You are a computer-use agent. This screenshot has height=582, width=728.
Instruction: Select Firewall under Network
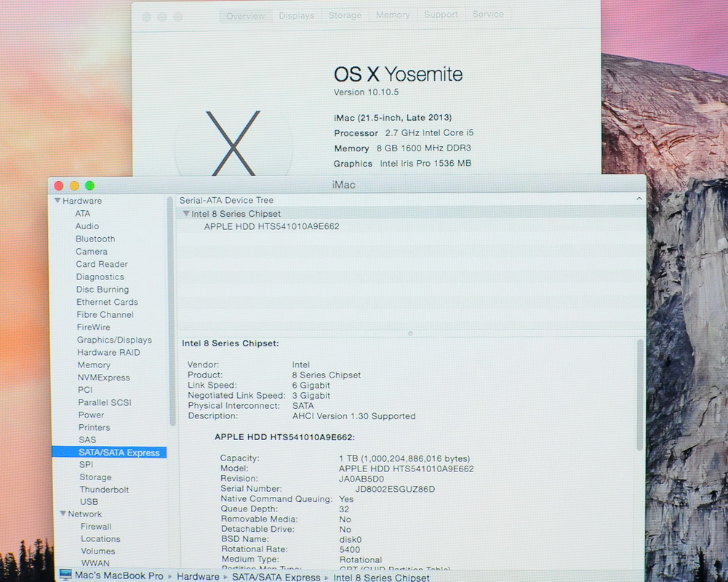(x=96, y=526)
